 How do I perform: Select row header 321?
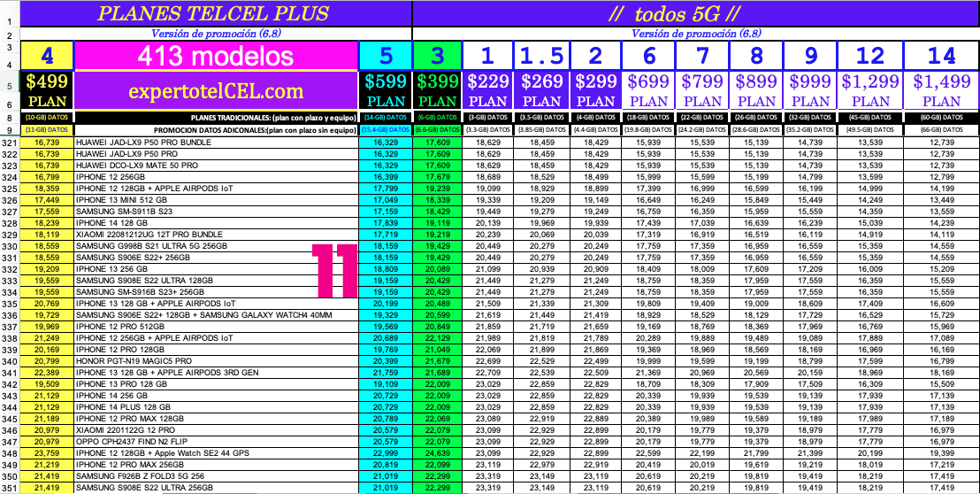click(10, 143)
